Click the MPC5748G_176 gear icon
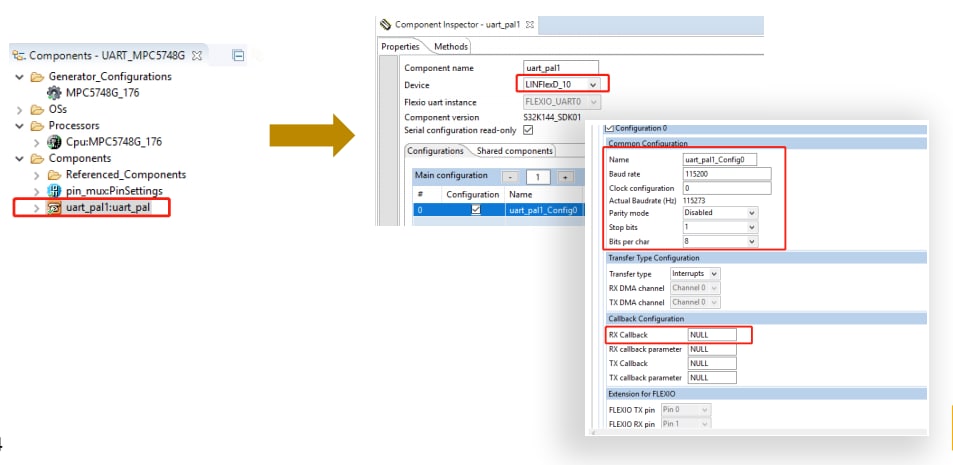 [55, 93]
